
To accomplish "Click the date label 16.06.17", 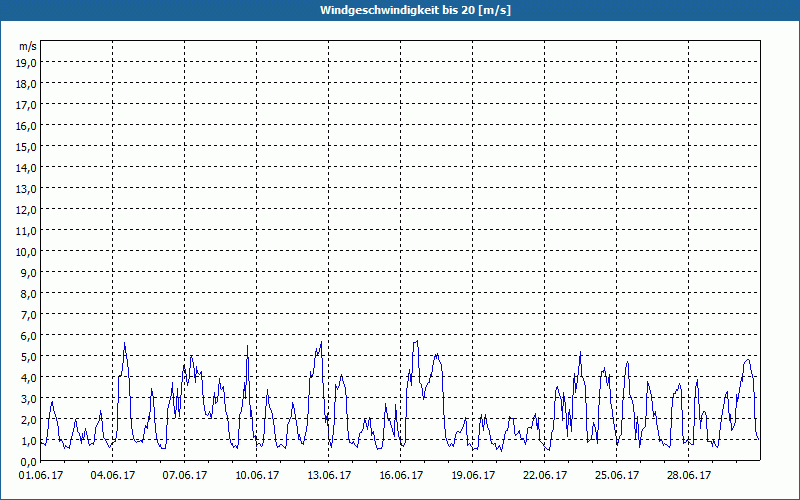I will click(x=401, y=476).
